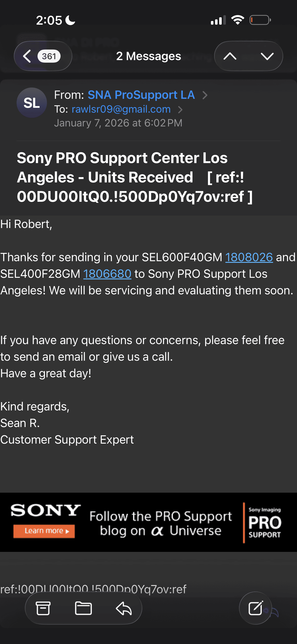Open the SNA ProSupport LA sender name

[x=141, y=95]
